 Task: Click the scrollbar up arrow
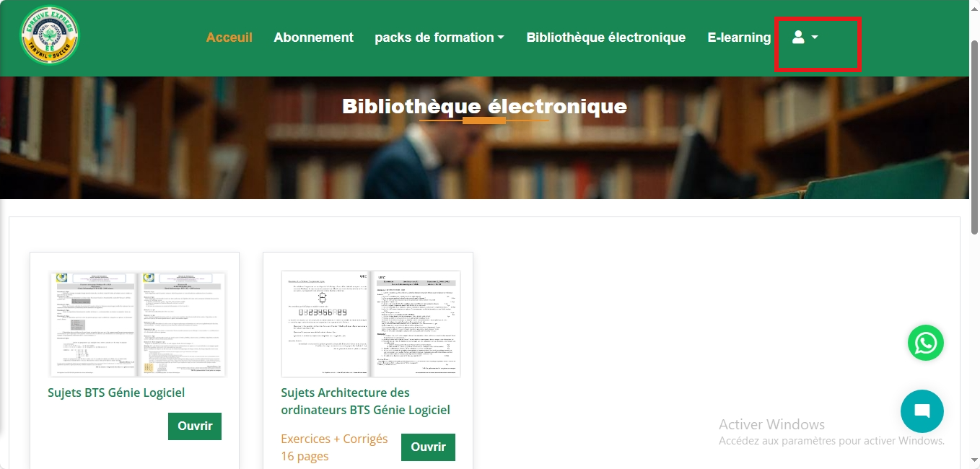[x=974, y=7]
